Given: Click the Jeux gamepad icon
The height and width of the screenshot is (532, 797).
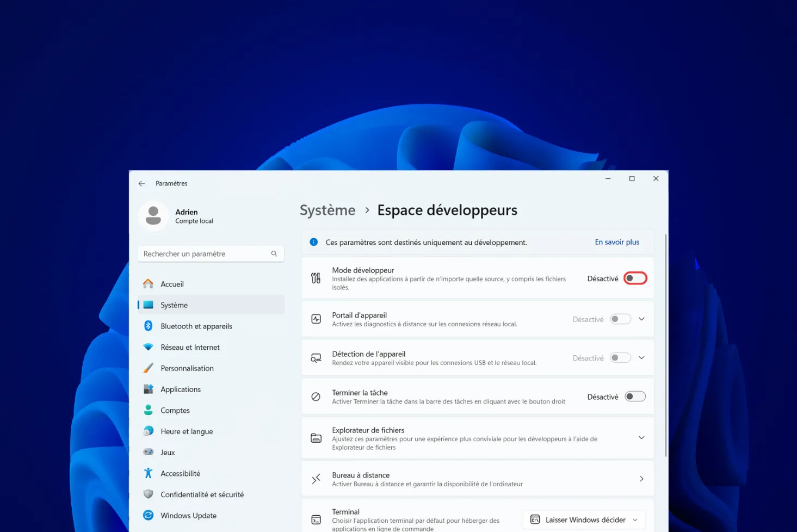Looking at the screenshot, I should coord(148,452).
